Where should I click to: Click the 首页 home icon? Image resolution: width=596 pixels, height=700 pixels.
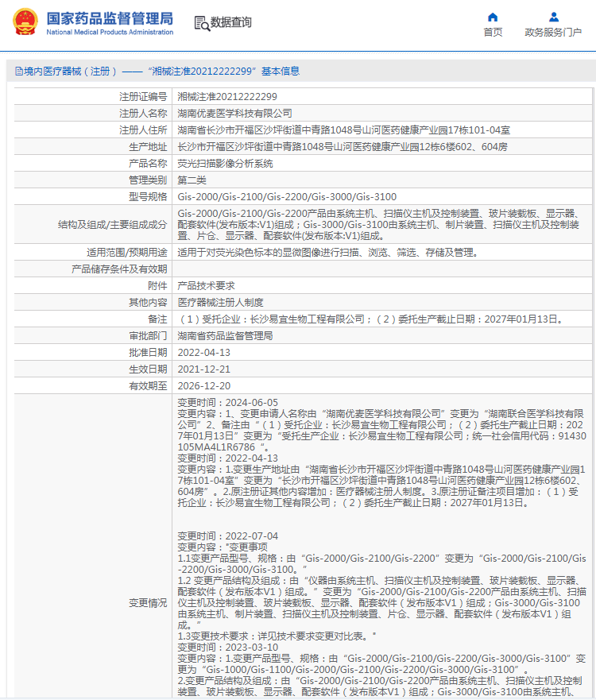[493, 17]
